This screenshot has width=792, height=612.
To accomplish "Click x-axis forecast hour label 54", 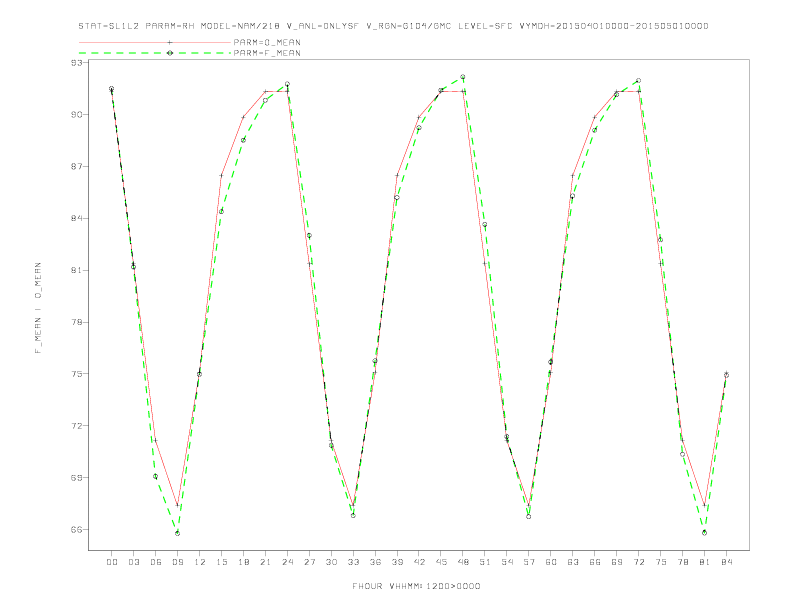I will (x=507, y=562).
